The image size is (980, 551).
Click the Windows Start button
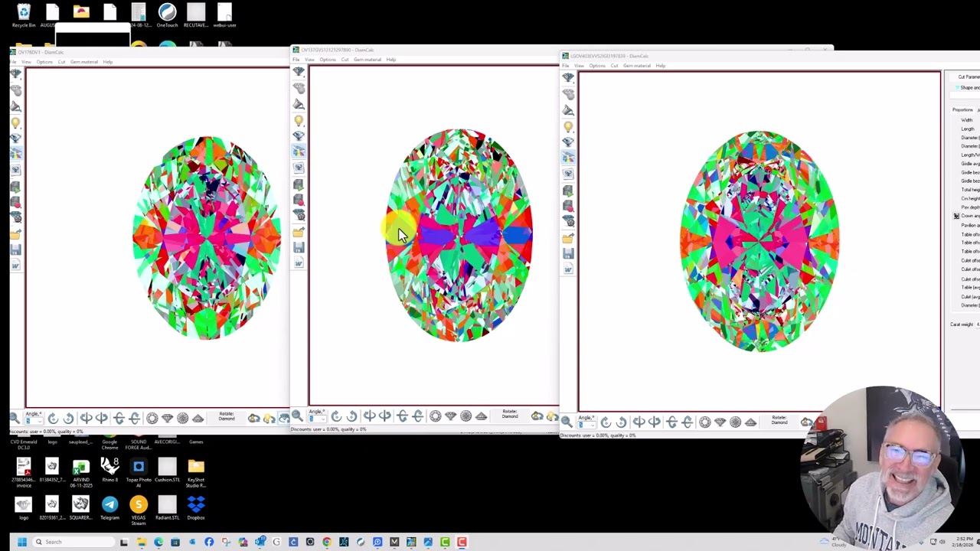pyautogui.click(x=22, y=542)
